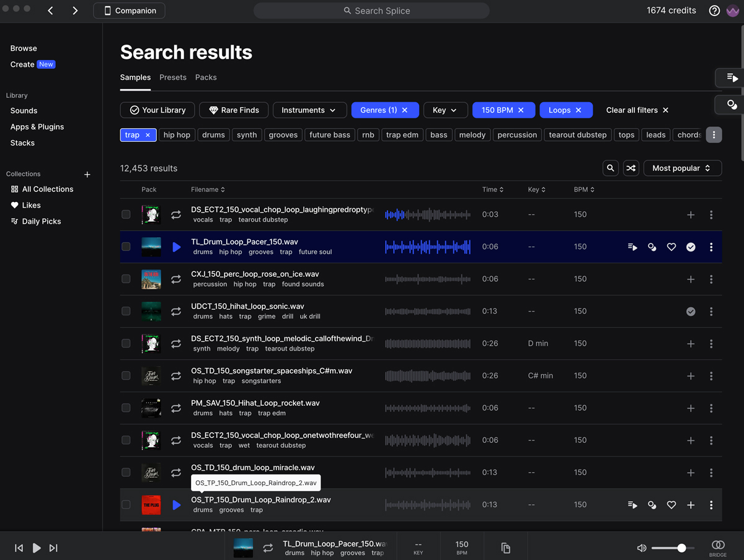Toggle Your Library filter
The height and width of the screenshot is (560, 744).
(157, 110)
